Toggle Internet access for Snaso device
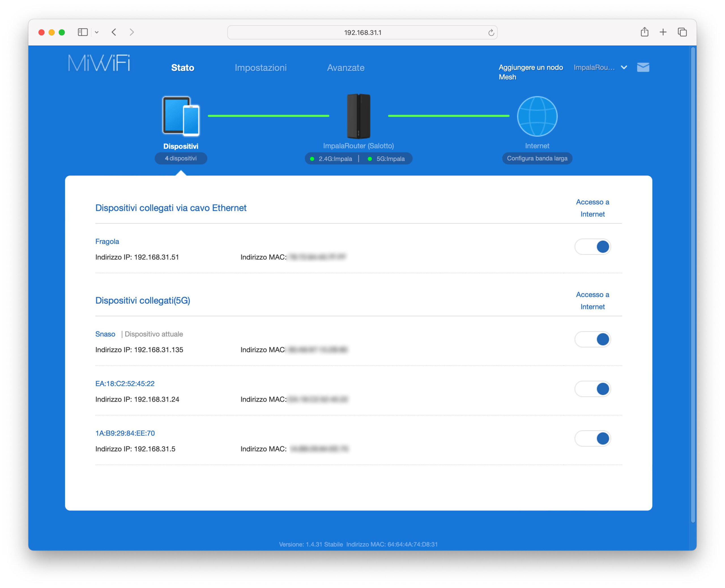725x588 pixels. click(592, 339)
